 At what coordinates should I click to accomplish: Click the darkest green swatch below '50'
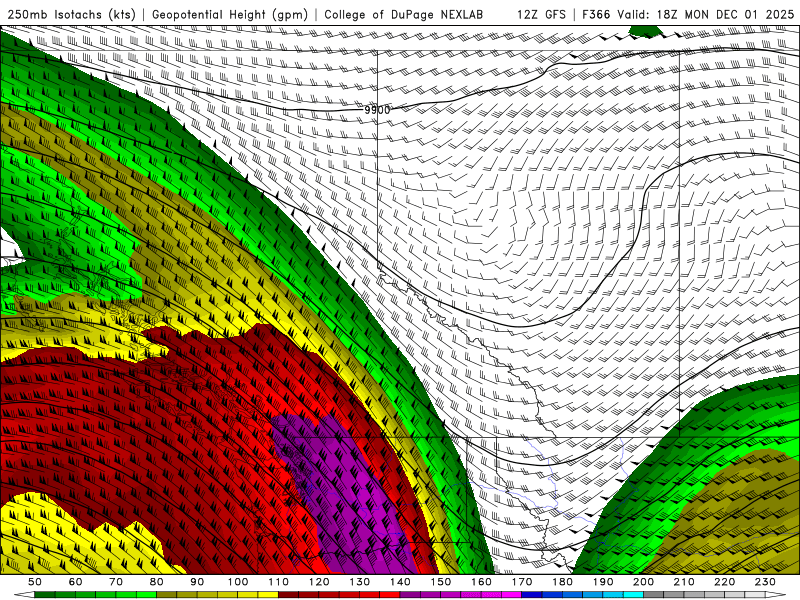(45, 595)
